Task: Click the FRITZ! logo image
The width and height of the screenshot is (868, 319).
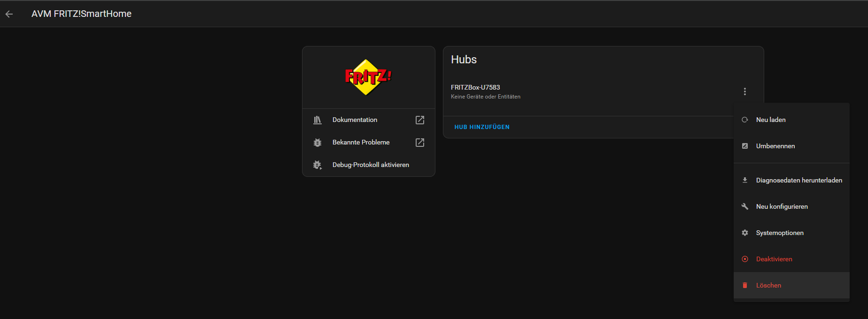Action: pyautogui.click(x=368, y=77)
